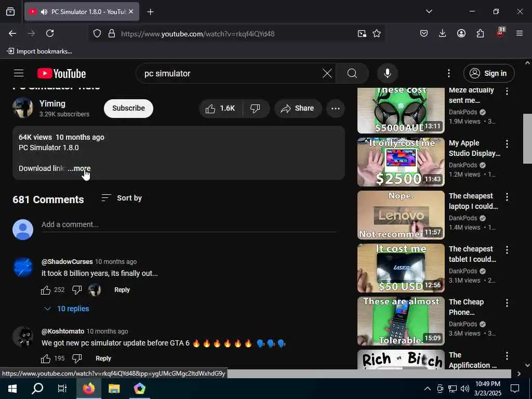The image size is (532, 399).
Task: Open File Explorer from the taskbar
Action: (x=114, y=389)
